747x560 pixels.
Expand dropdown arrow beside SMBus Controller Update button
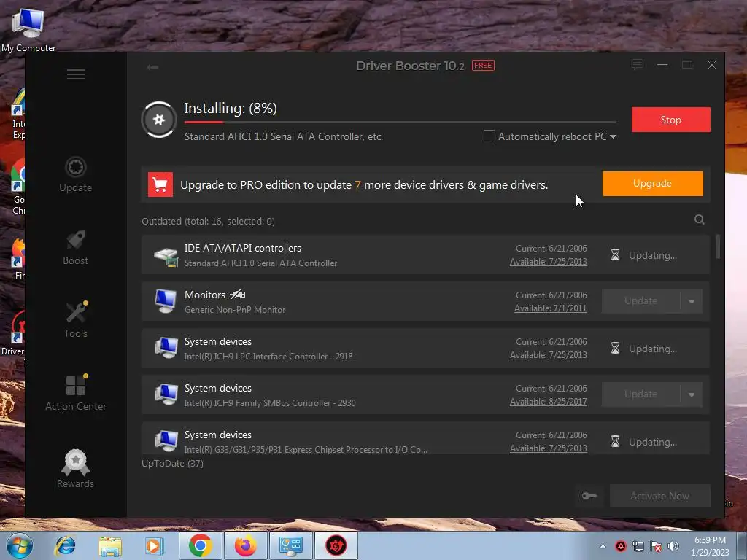tap(692, 394)
